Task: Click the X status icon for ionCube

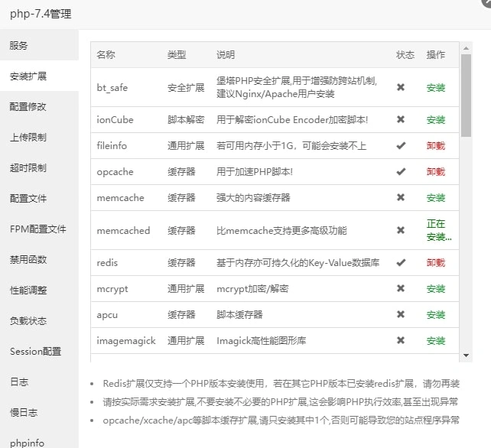Action: [x=401, y=120]
